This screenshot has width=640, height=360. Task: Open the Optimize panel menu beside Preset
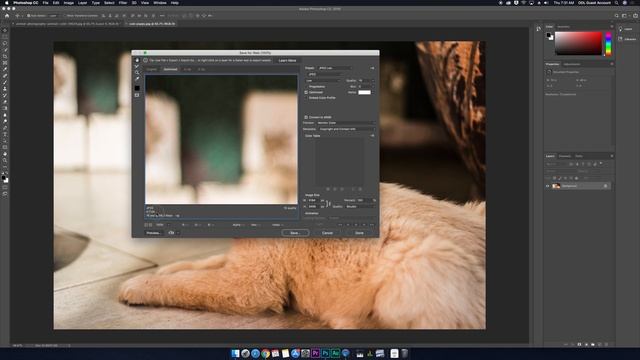coord(372,68)
